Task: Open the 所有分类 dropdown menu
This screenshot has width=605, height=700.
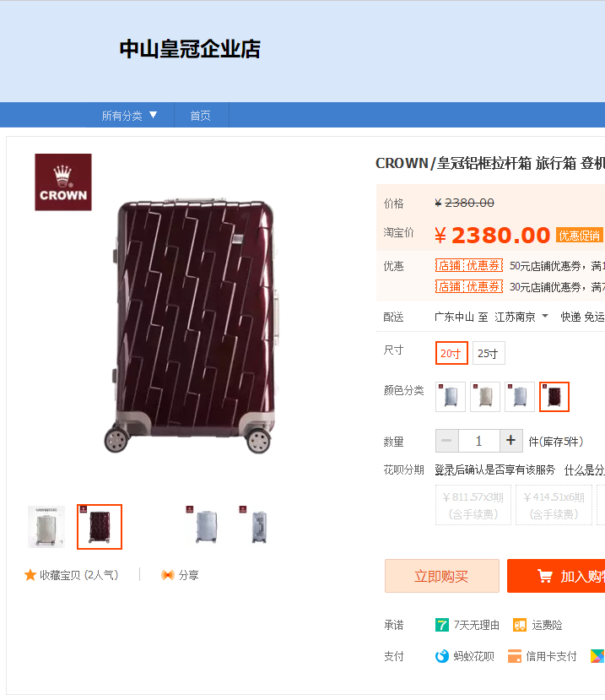Action: pyautogui.click(x=129, y=115)
